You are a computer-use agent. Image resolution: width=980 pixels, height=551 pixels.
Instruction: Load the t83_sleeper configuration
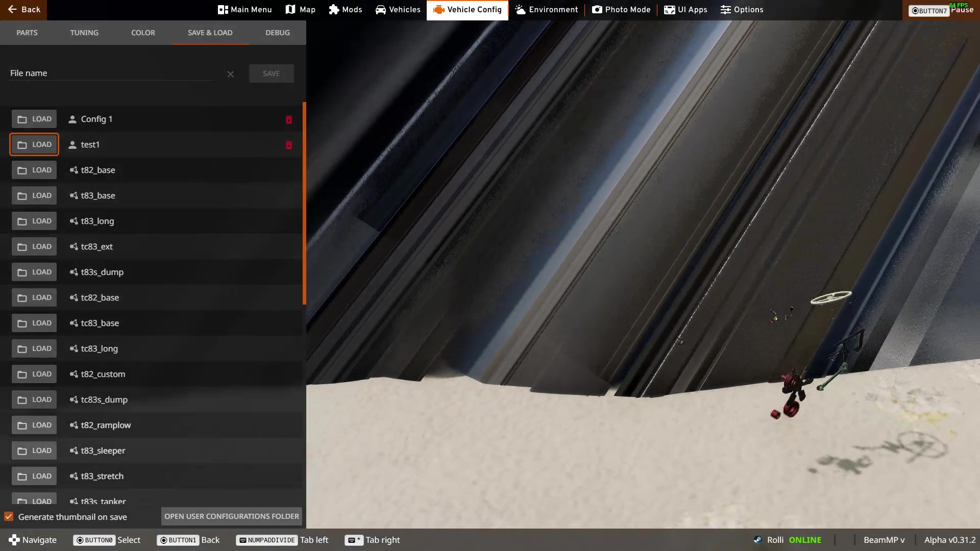point(34,450)
